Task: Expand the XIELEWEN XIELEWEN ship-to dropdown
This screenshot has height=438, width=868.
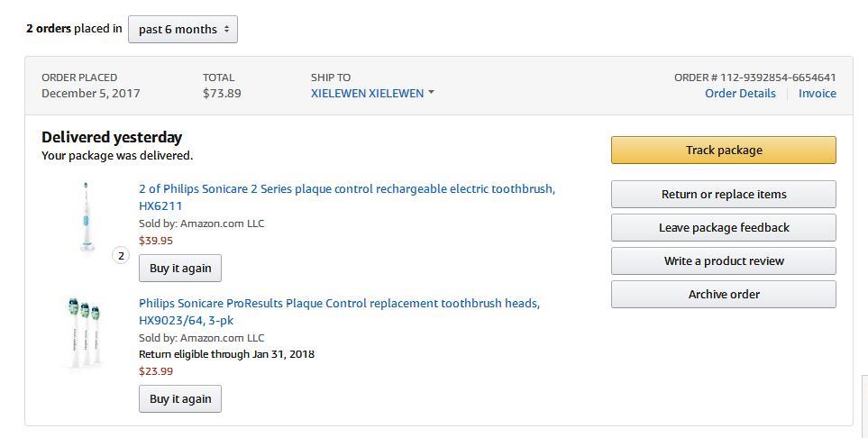Action: [x=368, y=93]
